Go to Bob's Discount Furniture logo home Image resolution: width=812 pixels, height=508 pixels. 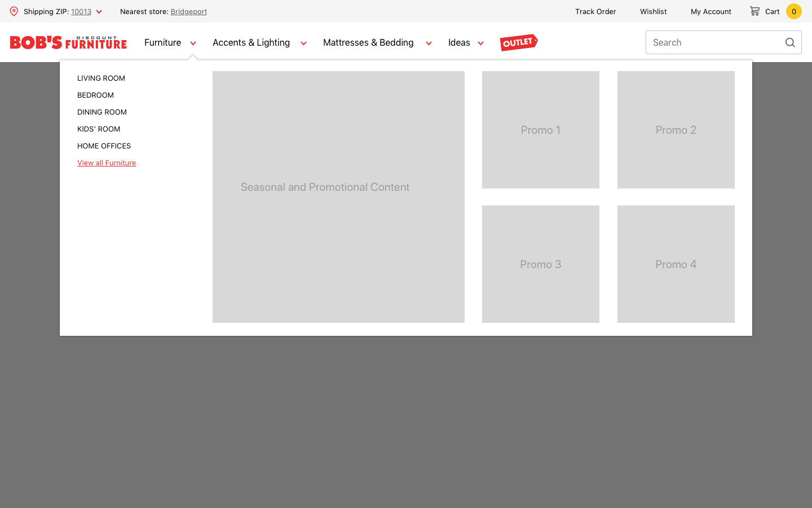tap(68, 42)
